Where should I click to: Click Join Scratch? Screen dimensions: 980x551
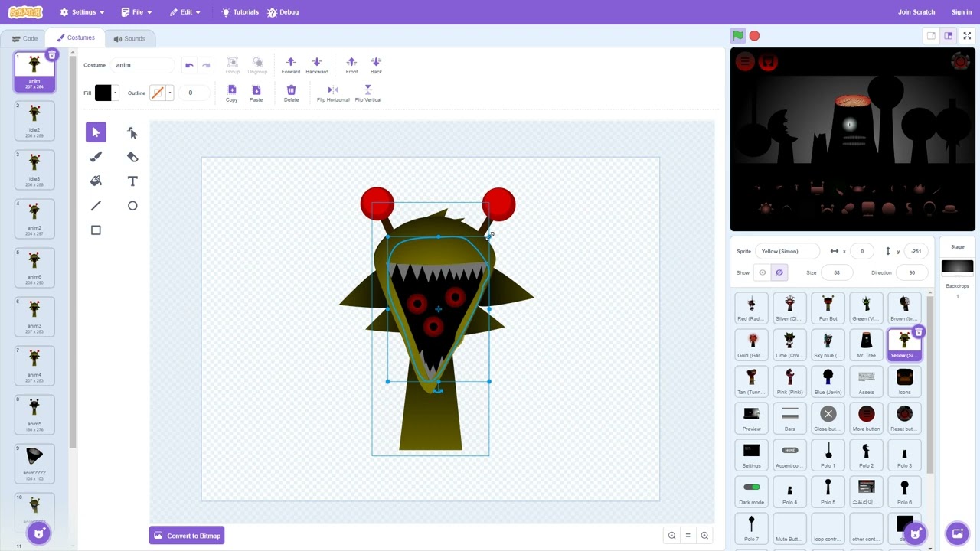tap(916, 12)
